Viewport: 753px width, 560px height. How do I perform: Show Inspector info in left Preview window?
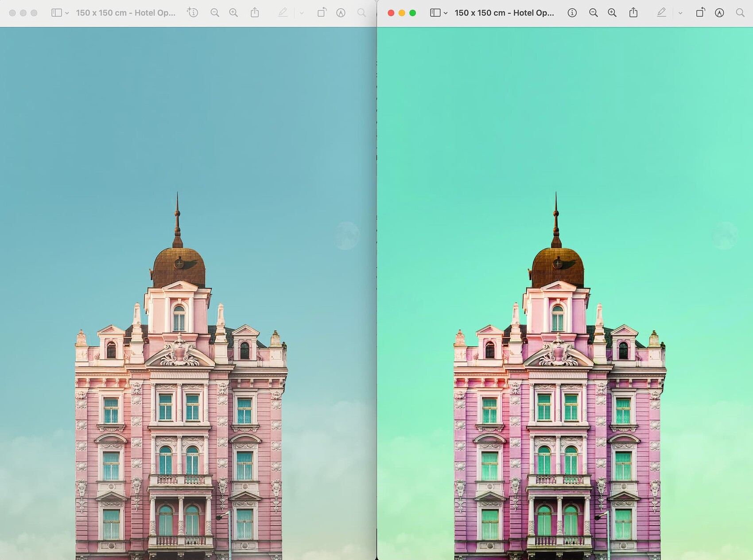pos(193,12)
